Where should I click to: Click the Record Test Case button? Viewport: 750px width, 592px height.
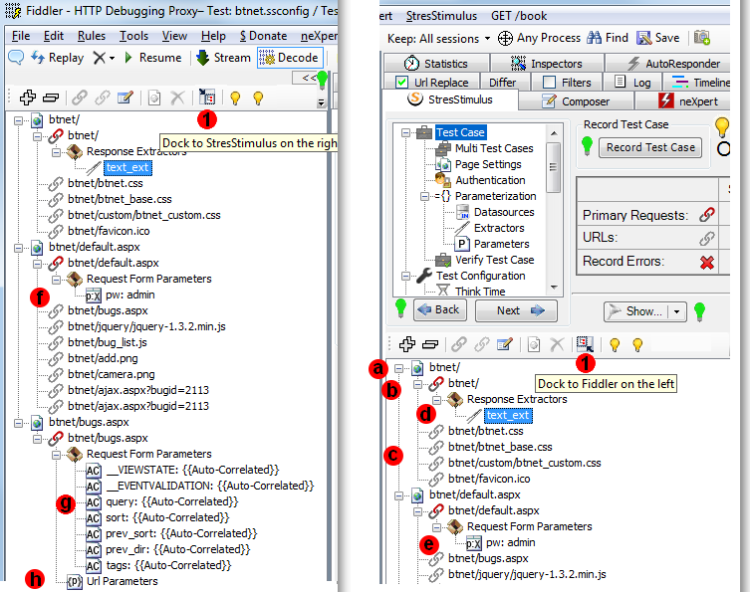tap(651, 148)
